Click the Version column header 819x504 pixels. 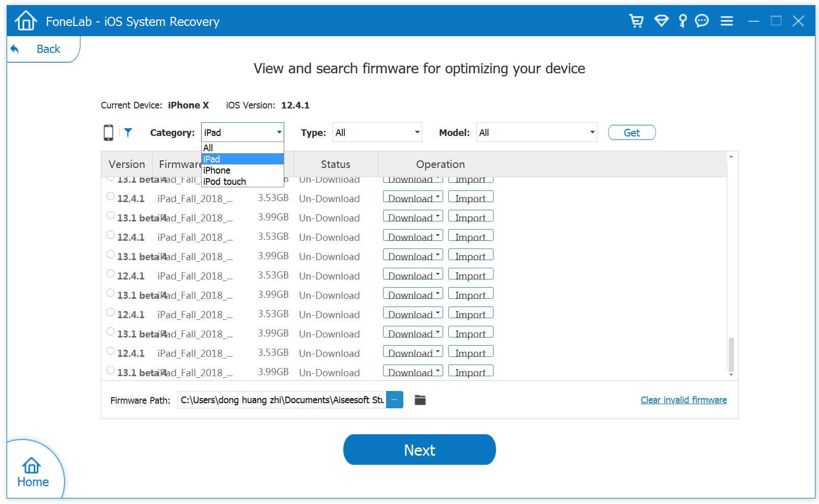point(127,164)
